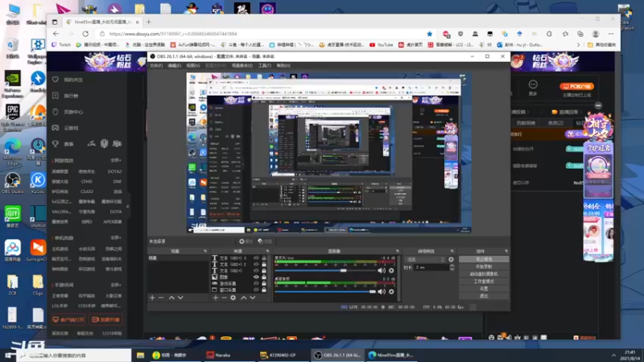Open settings gear for the desktop audio track
Image resolution: width=644 pixels, height=362 pixels.
[x=391, y=291]
